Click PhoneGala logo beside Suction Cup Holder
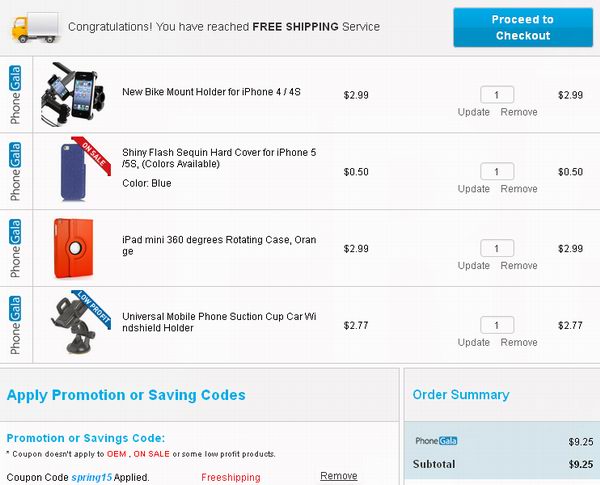Viewport: 600px width, 485px height. tap(15, 325)
